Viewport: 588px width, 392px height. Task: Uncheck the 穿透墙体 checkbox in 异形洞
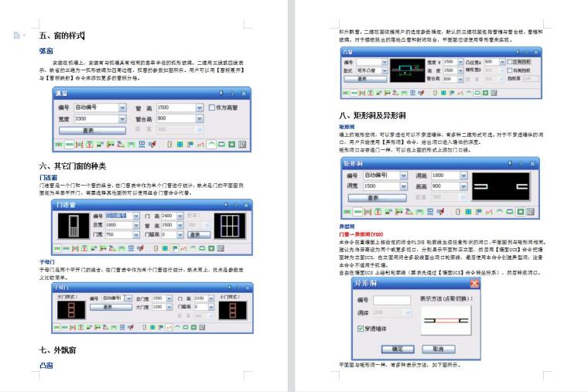coord(360,328)
